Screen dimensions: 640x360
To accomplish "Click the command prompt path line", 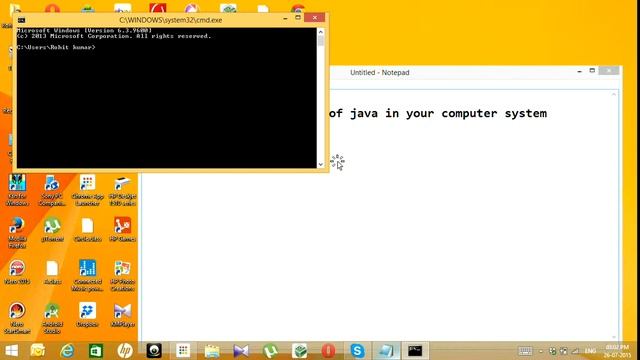I will pos(56,47).
